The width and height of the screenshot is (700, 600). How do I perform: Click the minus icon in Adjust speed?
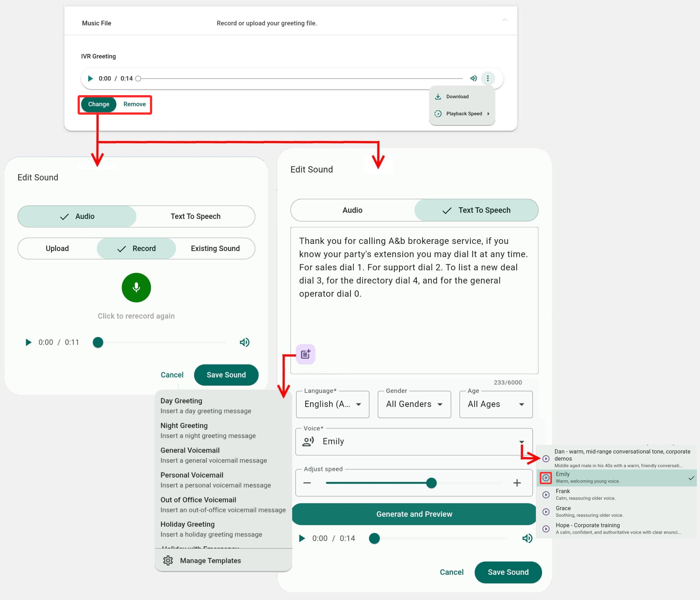(307, 483)
